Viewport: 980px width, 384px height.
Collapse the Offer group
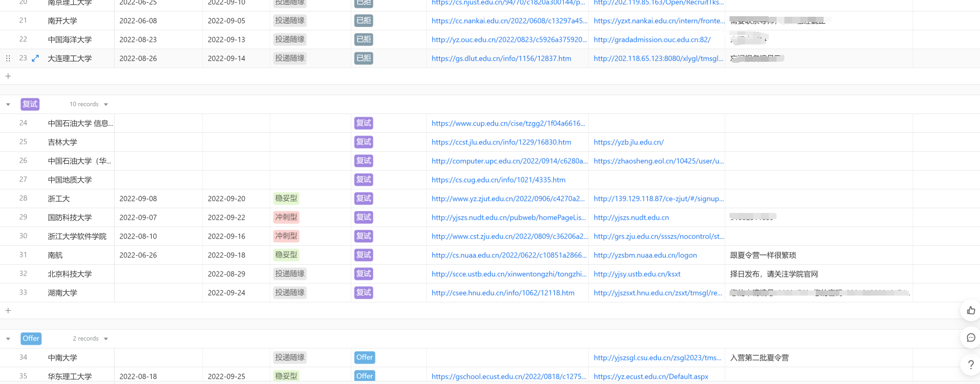(x=8, y=339)
